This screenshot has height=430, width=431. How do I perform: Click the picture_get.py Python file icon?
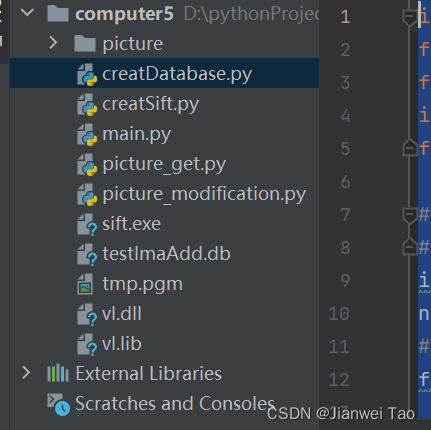coord(87,164)
